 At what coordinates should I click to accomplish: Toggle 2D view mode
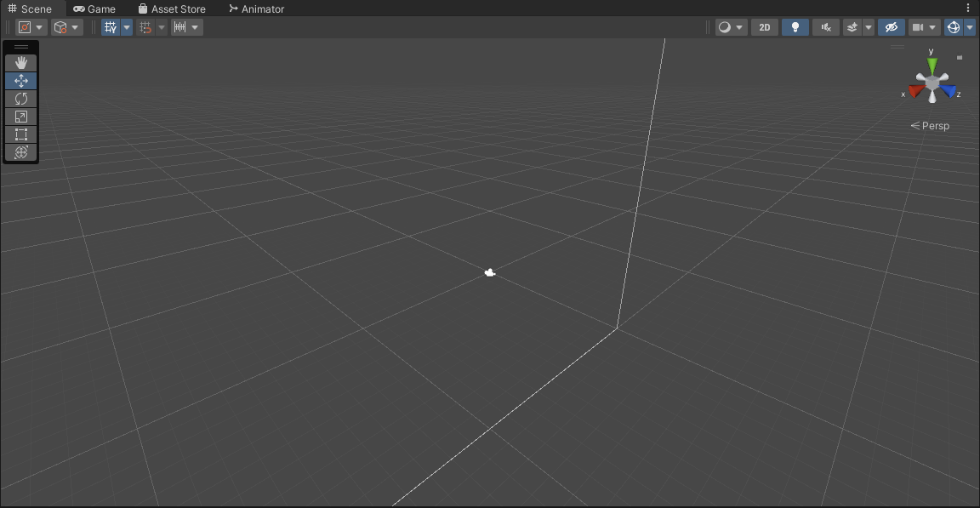coord(763,26)
